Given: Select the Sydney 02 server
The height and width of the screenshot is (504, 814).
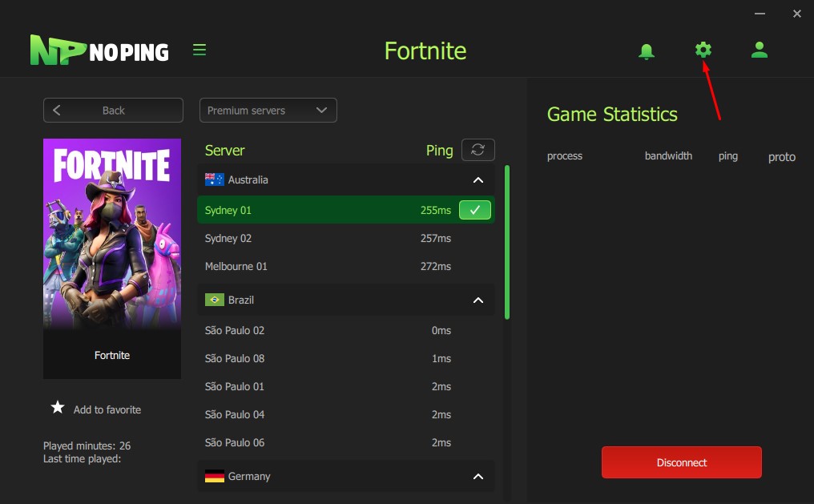Looking at the screenshot, I should [x=346, y=238].
